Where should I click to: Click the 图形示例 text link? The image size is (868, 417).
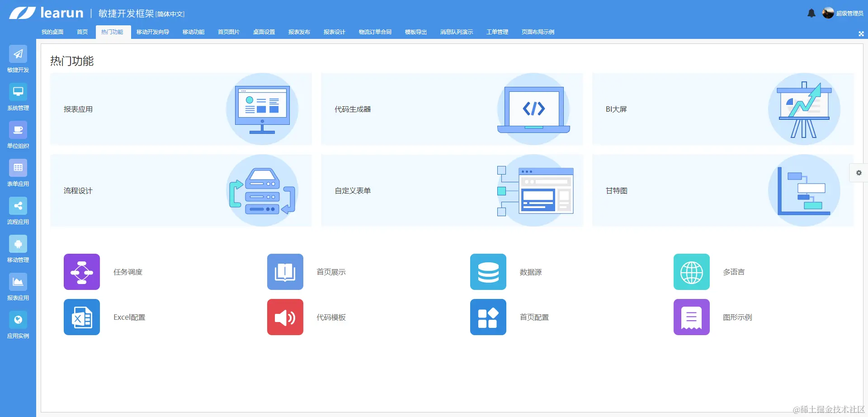[x=737, y=317]
